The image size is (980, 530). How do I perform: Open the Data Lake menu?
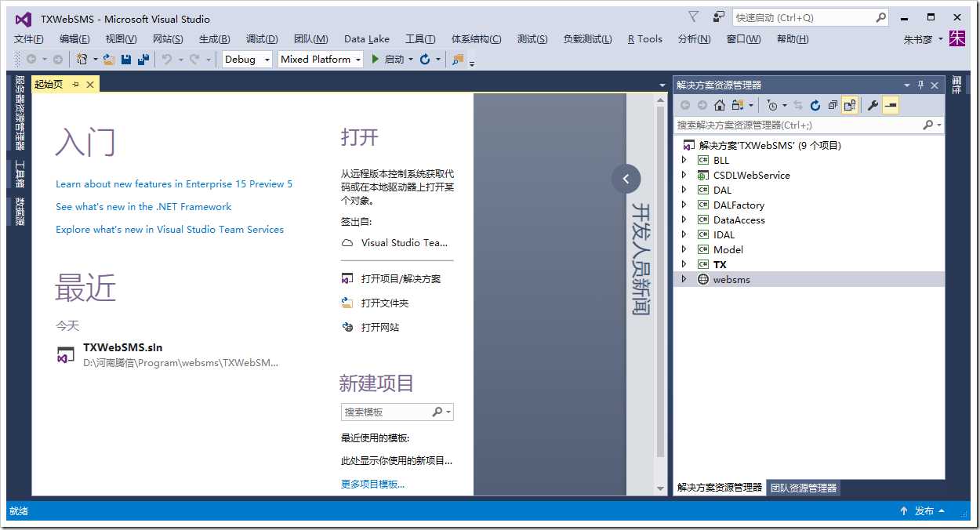click(x=367, y=38)
